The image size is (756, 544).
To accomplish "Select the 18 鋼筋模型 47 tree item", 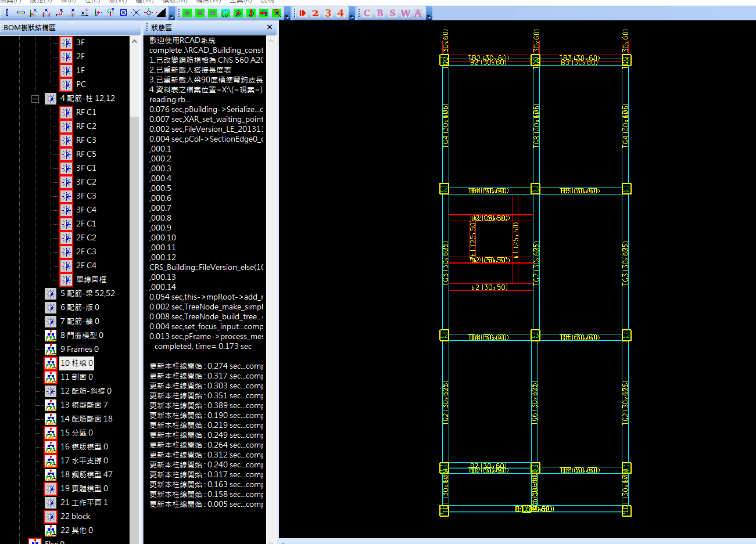I will 86,474.
